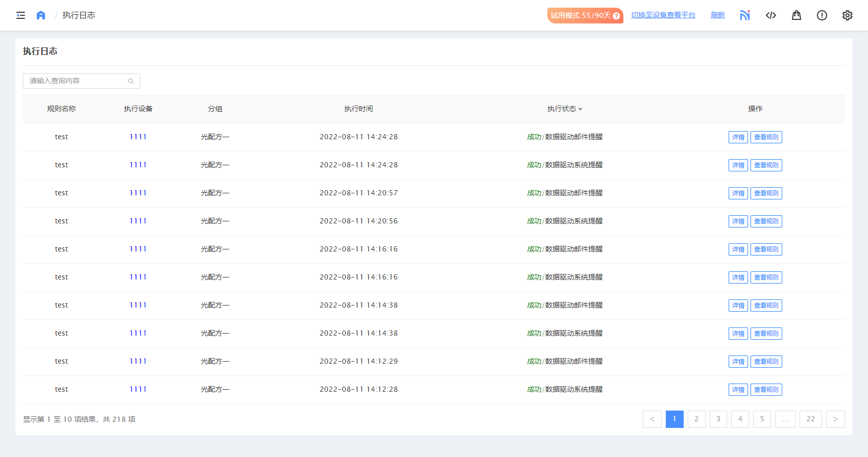This screenshot has height=457, width=868.
Task: Go to the previous page arrow
Action: [652, 419]
